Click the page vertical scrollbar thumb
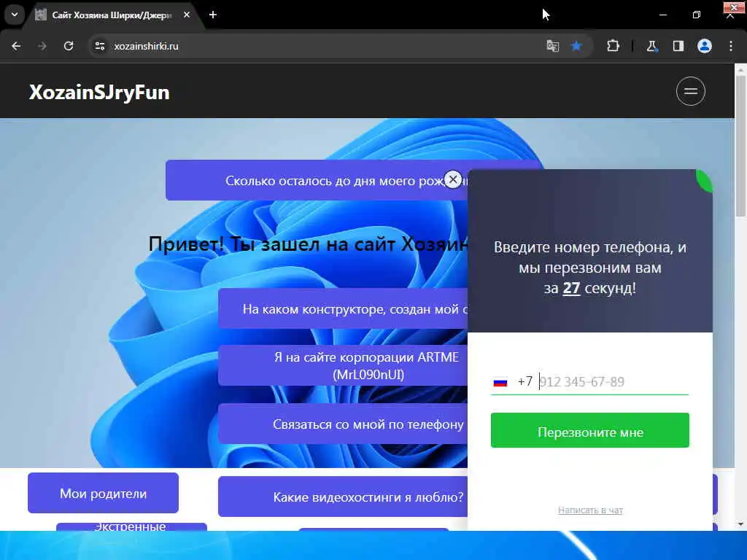The width and height of the screenshot is (747, 560). [741, 145]
